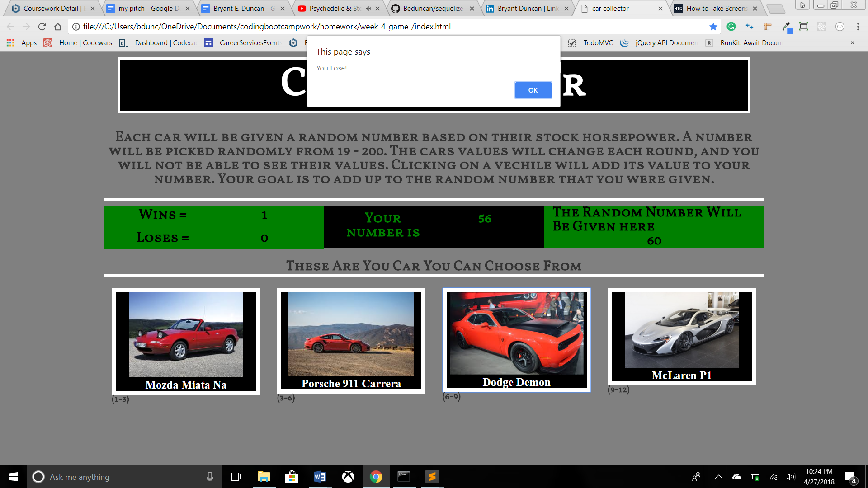This screenshot has height=488, width=868.
Task: Open OneDrive from the system tray
Action: click(737, 477)
